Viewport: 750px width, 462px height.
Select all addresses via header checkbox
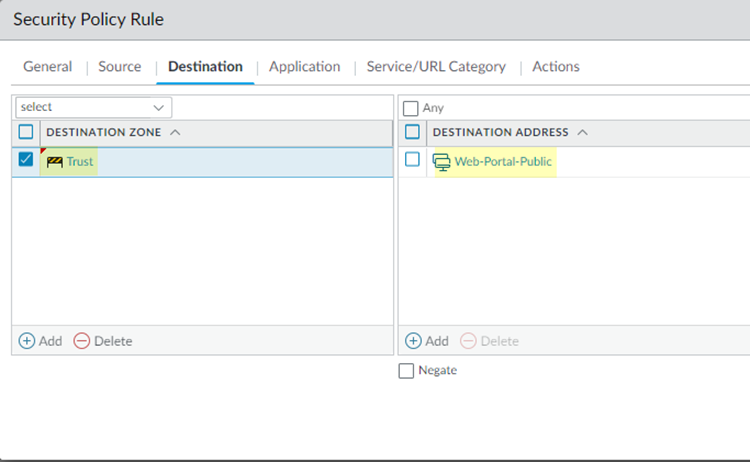(x=412, y=132)
